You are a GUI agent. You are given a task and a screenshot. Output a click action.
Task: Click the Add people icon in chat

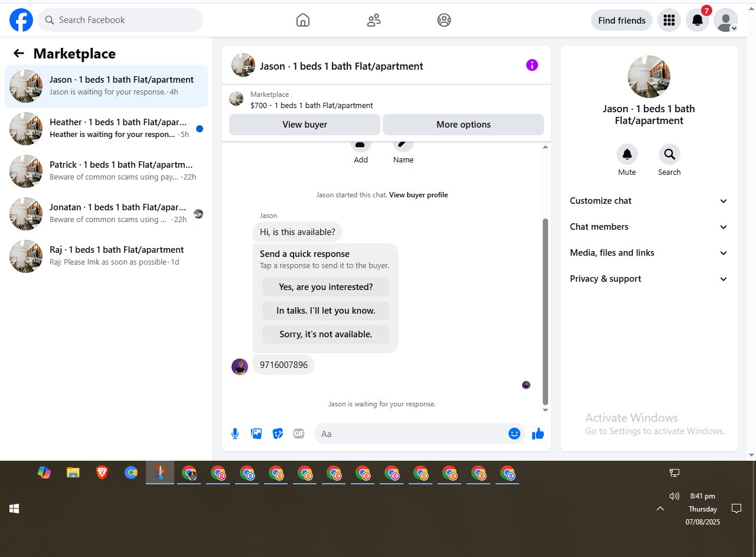point(361,145)
